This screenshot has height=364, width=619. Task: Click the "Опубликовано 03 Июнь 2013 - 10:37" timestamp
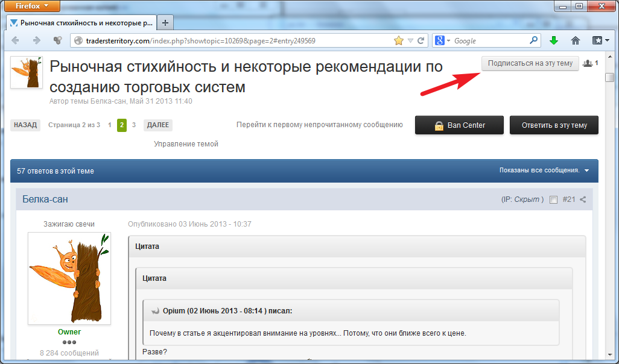(189, 224)
